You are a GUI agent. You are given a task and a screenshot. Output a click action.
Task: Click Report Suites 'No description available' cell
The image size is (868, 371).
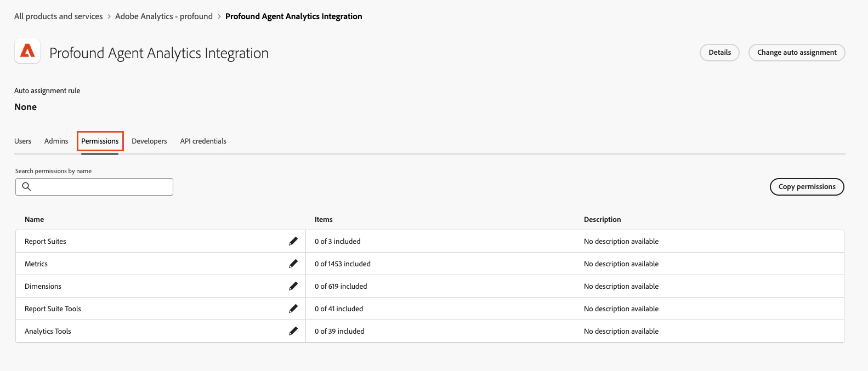pyautogui.click(x=621, y=241)
